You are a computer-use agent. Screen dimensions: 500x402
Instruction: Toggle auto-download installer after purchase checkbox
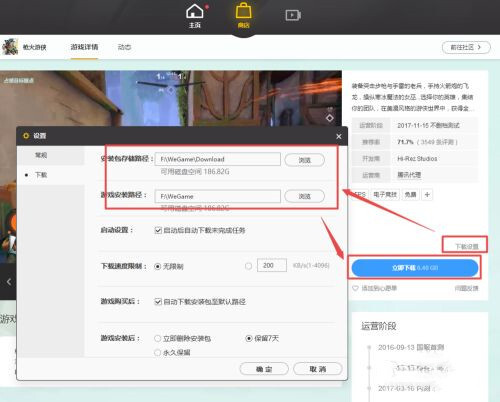click(158, 302)
